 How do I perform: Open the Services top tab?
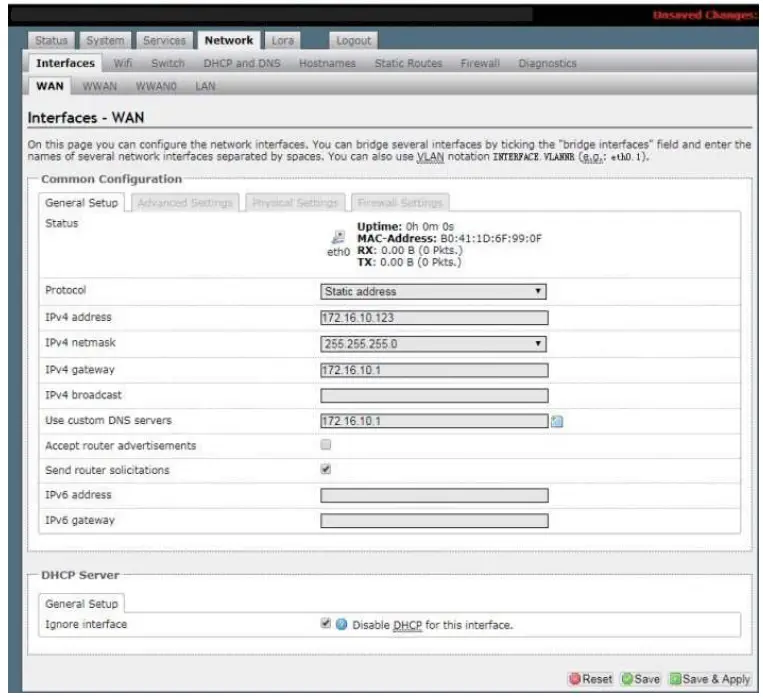pyautogui.click(x=164, y=40)
